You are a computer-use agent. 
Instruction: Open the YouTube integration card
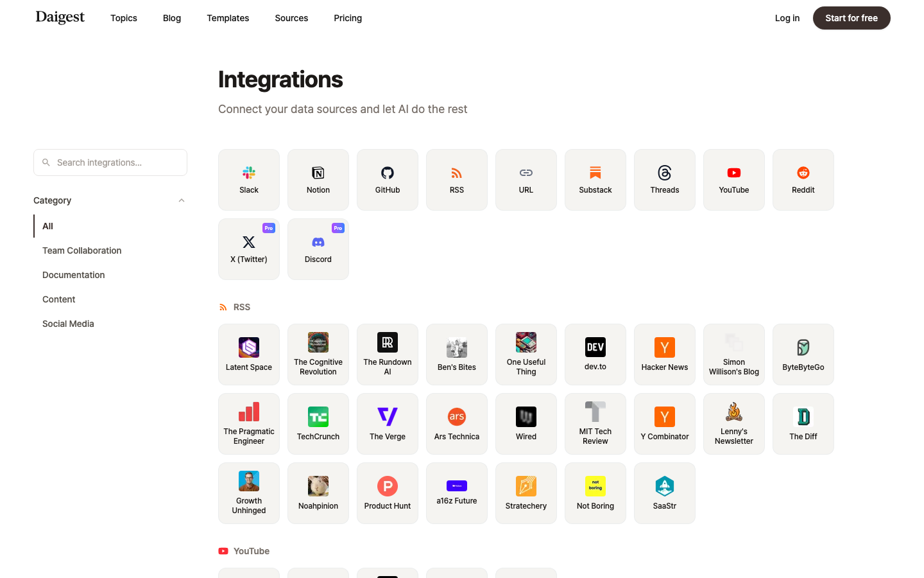[734, 180]
